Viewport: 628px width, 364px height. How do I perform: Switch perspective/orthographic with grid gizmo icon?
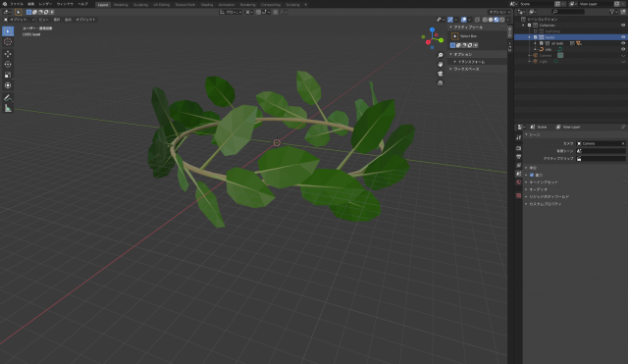point(441,82)
